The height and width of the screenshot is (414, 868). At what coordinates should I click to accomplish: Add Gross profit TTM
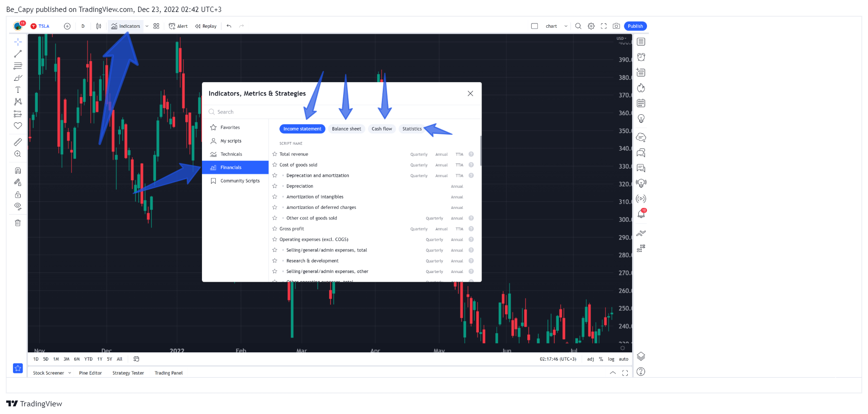(459, 229)
